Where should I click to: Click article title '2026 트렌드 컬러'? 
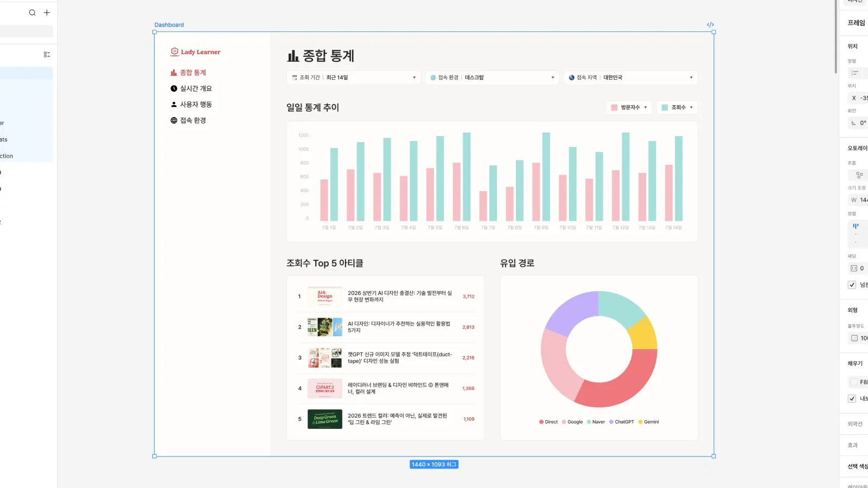pos(398,419)
